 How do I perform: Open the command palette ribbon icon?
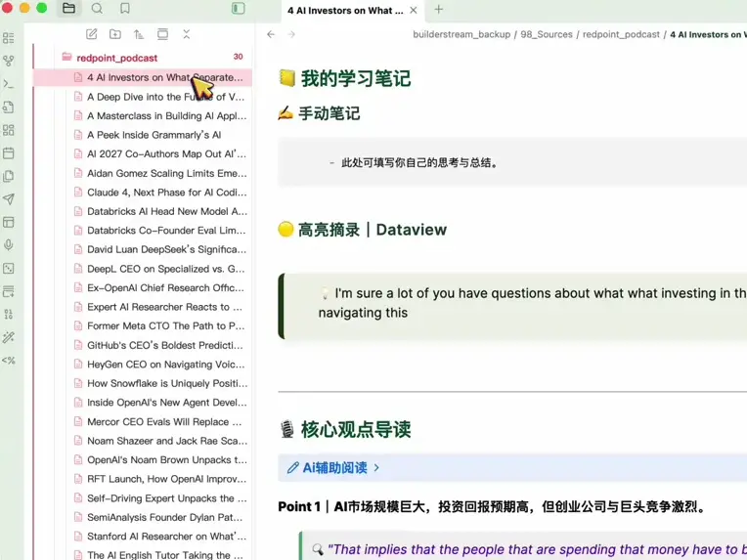click(9, 84)
